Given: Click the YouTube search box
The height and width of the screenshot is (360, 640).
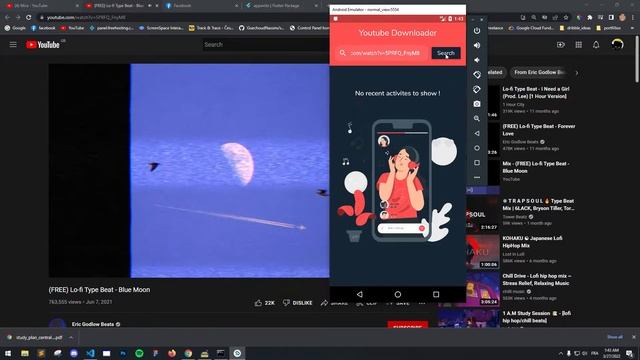Looking at the screenshot, I should click(x=265, y=44).
